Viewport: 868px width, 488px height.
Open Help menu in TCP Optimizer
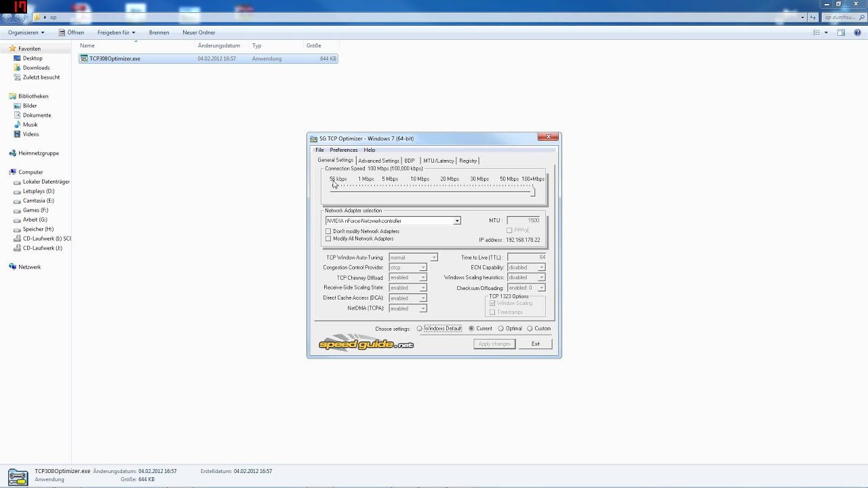(x=370, y=150)
